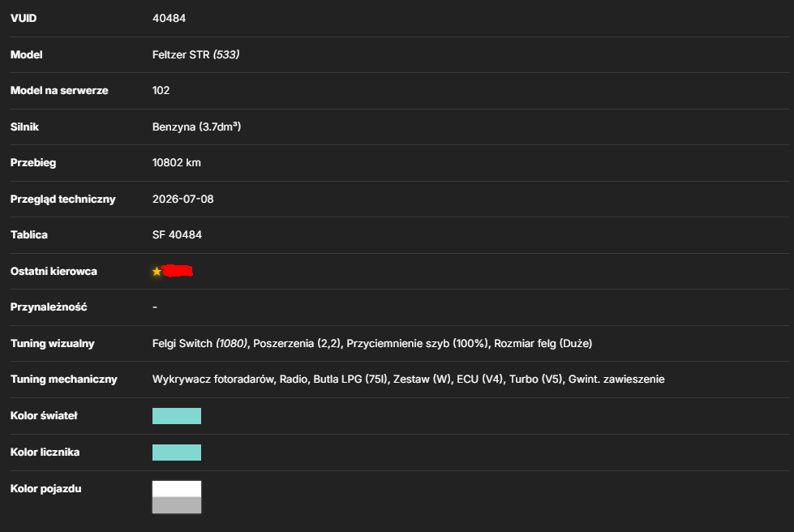The image size is (794, 532).
Task: Click the red redacted driver name
Action: coord(178,271)
